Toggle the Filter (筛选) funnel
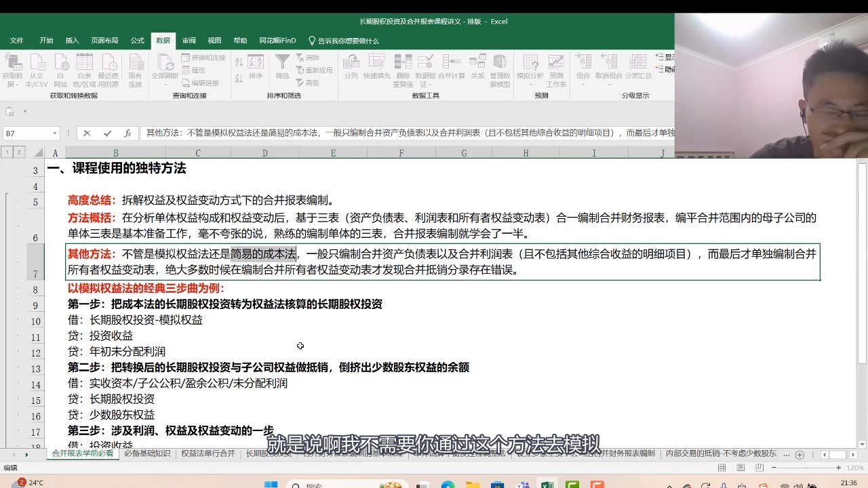The width and height of the screenshot is (868, 488). tap(282, 67)
